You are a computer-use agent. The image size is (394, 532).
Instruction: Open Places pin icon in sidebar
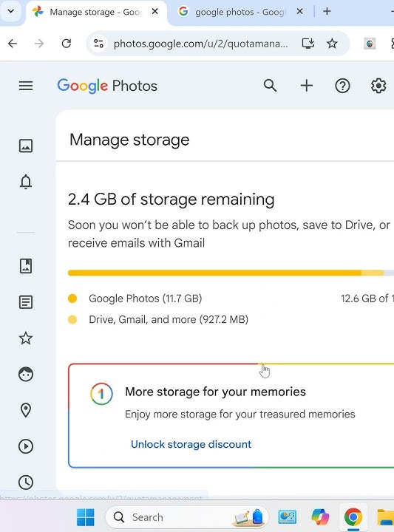pos(26,410)
